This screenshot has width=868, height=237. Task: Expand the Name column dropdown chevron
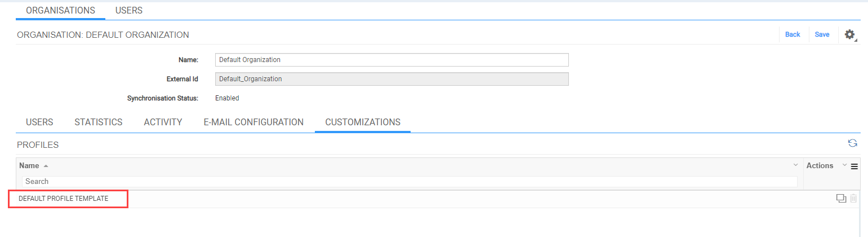795,165
